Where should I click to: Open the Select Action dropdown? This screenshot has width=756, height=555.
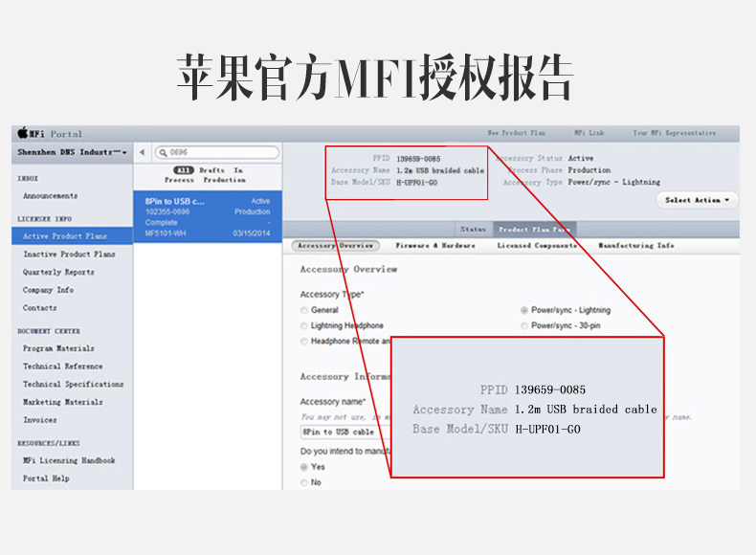(x=697, y=200)
